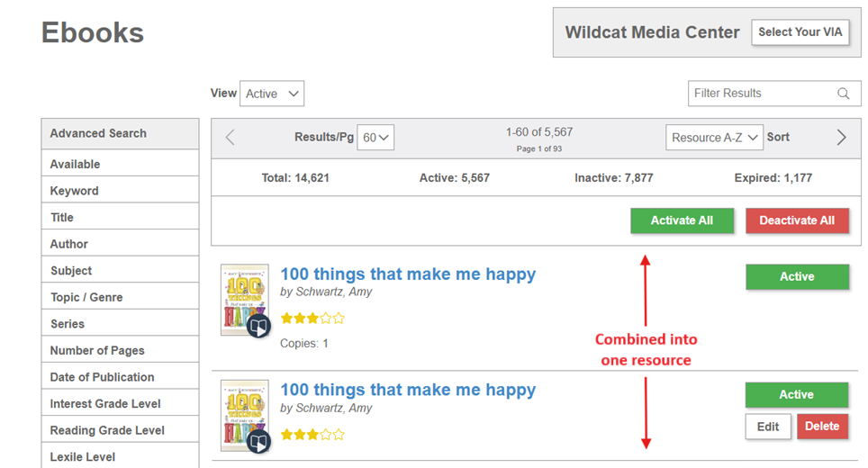Open Advanced Search in sidebar
Screen dimensions: 868x468
pos(120,133)
